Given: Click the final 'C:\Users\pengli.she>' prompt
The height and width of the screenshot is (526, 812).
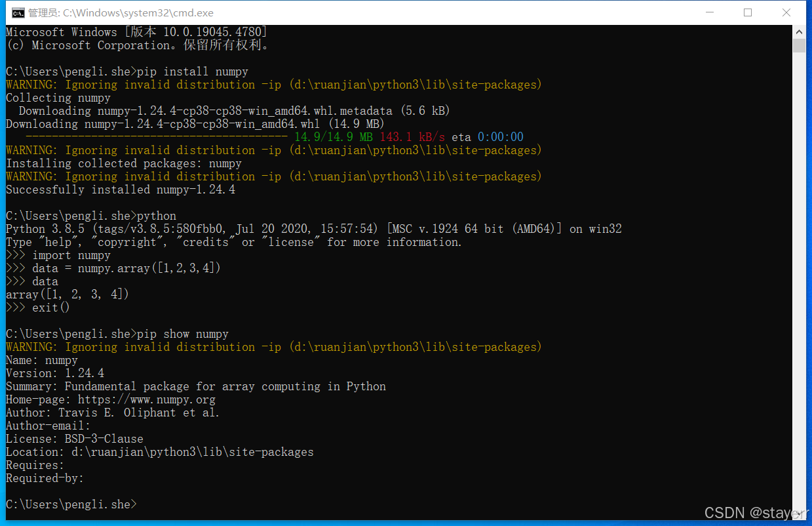Looking at the screenshot, I should pyautogui.click(x=71, y=504).
